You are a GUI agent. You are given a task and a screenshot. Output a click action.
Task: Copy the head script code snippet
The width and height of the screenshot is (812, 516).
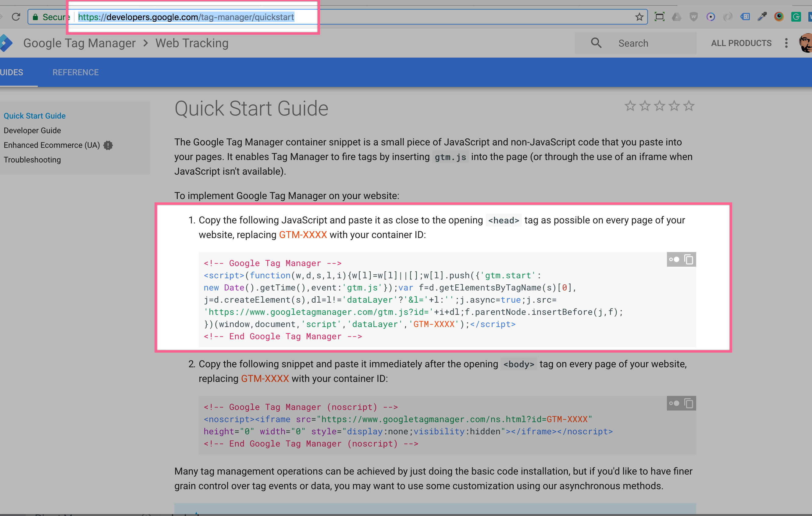(689, 259)
